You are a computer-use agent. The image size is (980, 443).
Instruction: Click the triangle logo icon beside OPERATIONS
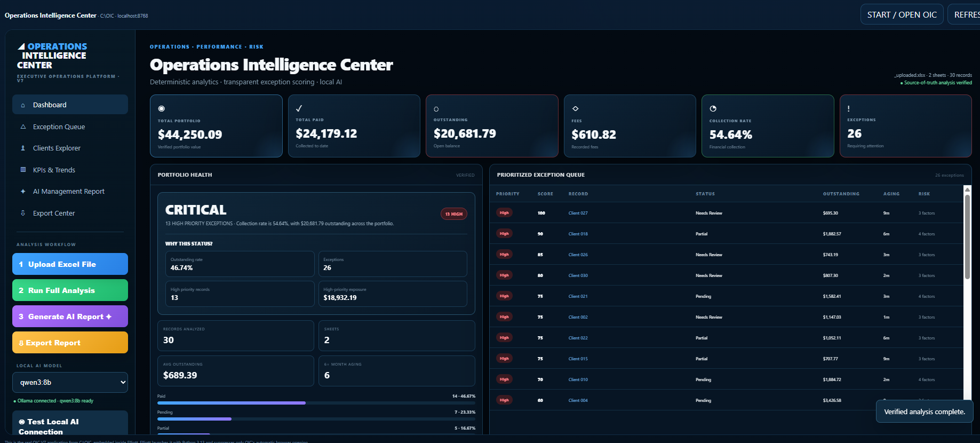point(21,46)
